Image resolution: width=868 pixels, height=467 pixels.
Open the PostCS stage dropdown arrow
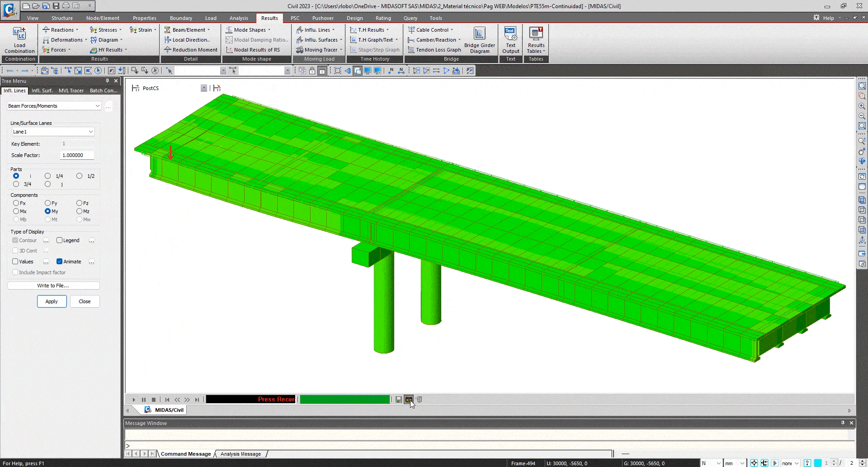coord(204,88)
